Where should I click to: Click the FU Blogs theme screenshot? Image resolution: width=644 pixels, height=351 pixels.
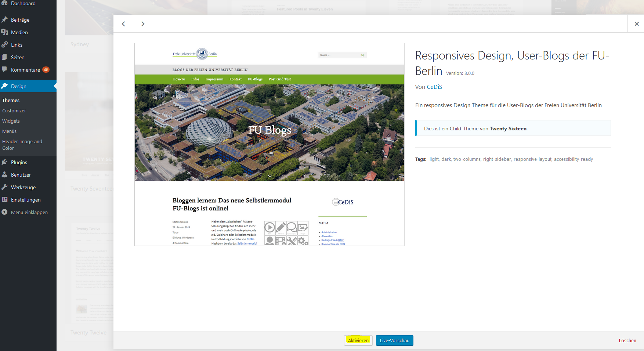269,145
